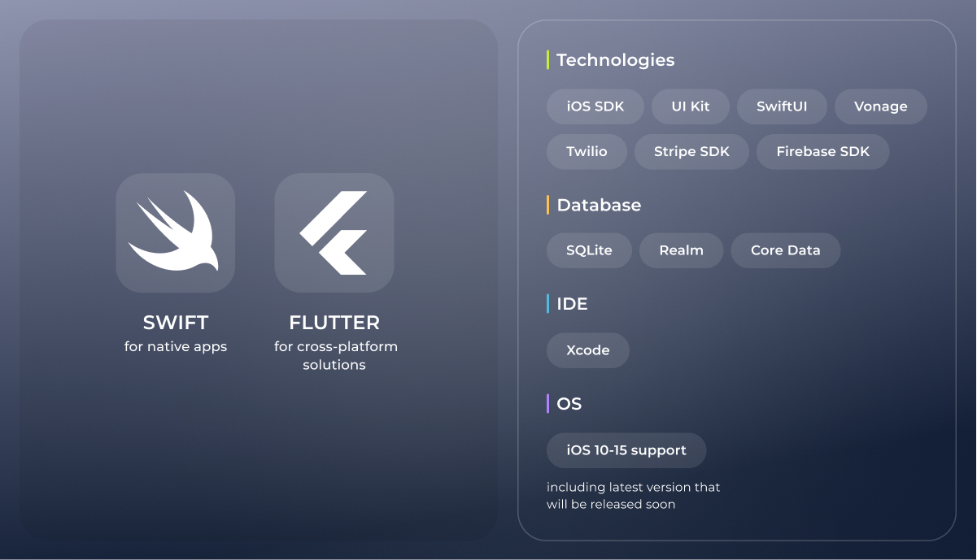Click the OS section heading
The image size is (977, 560).
coord(569,404)
